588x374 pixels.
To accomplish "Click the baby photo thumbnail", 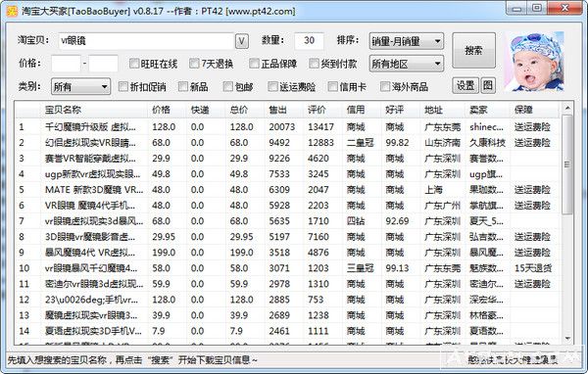I will (534, 62).
